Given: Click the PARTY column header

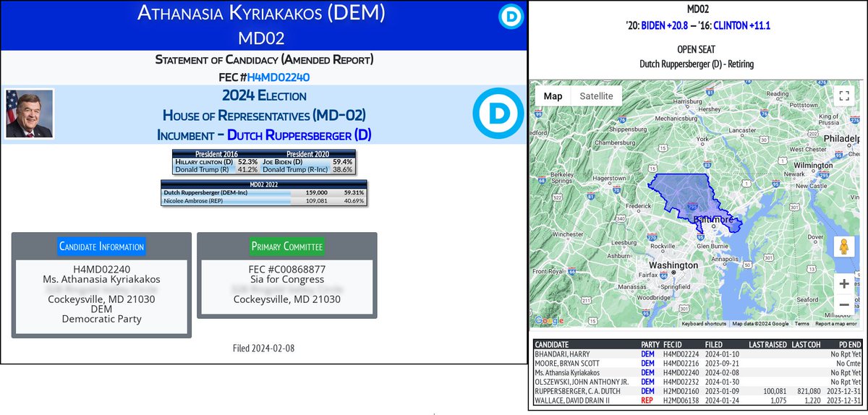Looking at the screenshot, I should 650,345.
